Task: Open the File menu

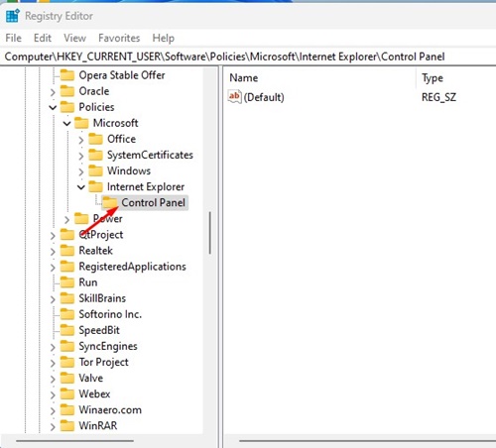Action: click(x=13, y=38)
